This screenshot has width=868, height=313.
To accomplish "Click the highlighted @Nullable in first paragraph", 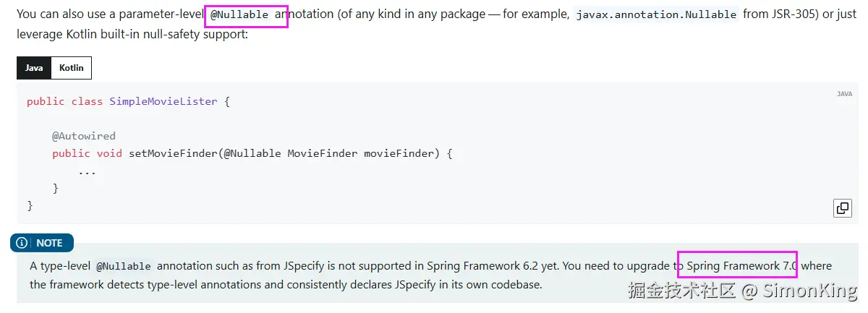I will tap(239, 14).
